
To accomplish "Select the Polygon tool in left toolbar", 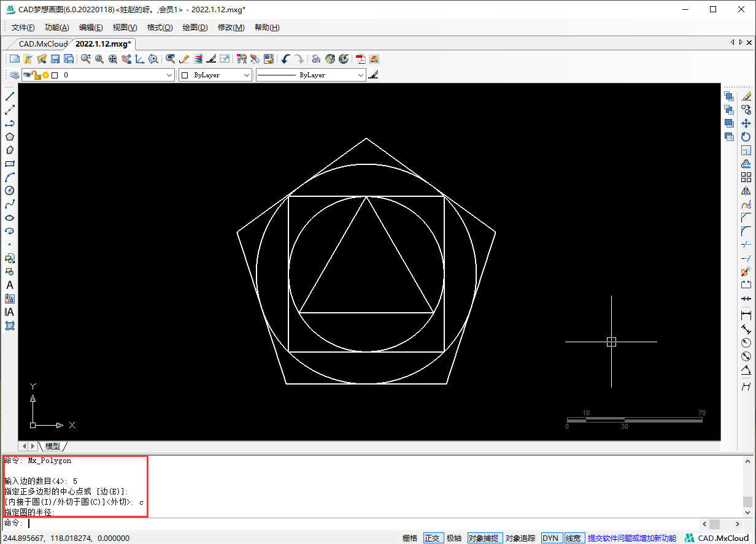I will tap(10, 137).
